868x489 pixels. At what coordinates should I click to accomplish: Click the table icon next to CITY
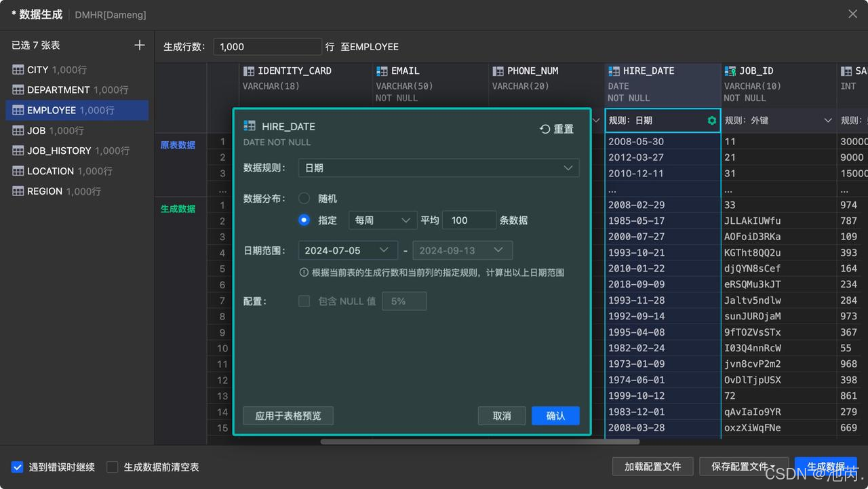pyautogui.click(x=16, y=69)
